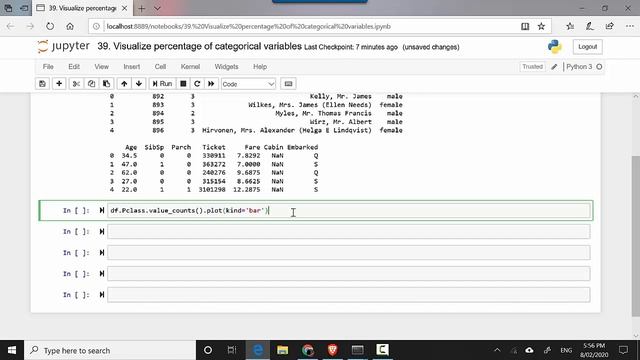
Task: Share this page icon
Action: tap(609, 26)
